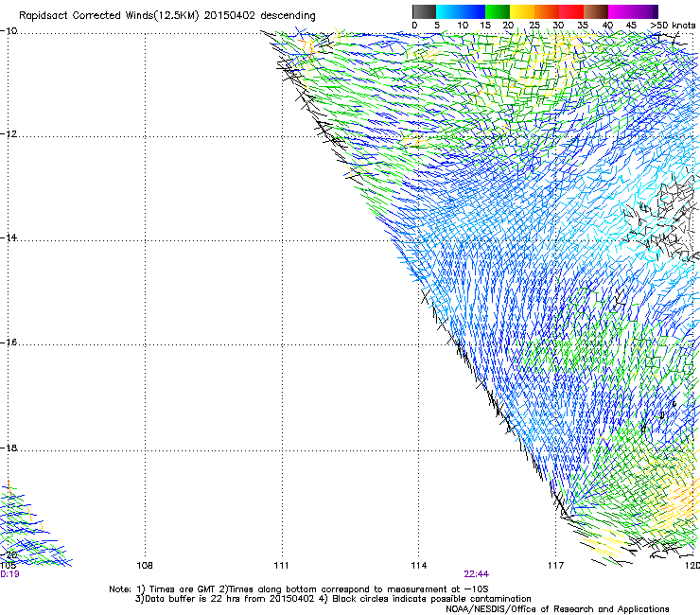Click the '-14' latitude axis label
This screenshot has height=615, width=700.
pyautogui.click(x=9, y=237)
